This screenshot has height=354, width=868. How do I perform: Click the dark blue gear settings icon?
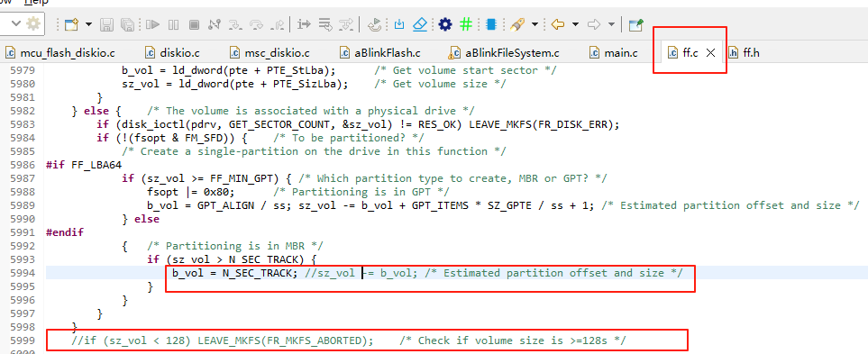pos(445,24)
